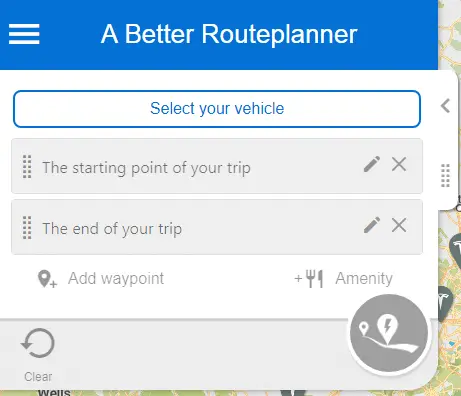Click the end of trip drag handle

[x=27, y=228]
